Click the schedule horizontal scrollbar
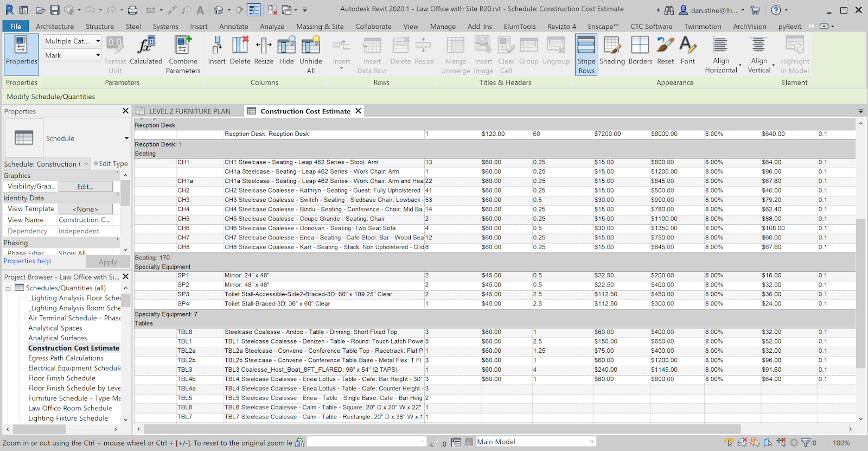868x451 pixels. [x=442, y=429]
